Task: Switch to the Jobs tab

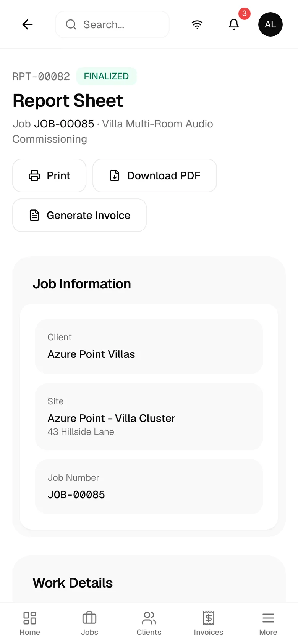Action: pos(89,623)
